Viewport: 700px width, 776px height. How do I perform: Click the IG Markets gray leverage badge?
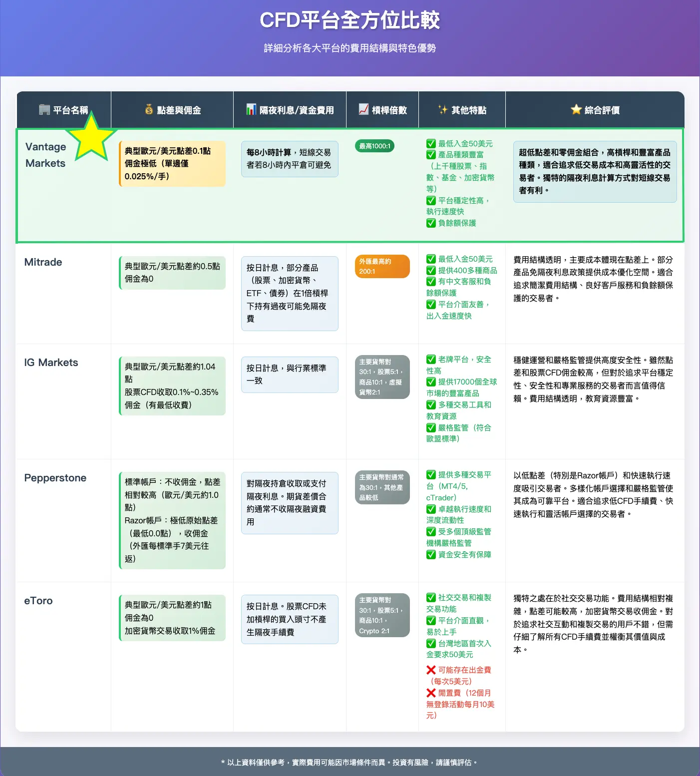[382, 377]
